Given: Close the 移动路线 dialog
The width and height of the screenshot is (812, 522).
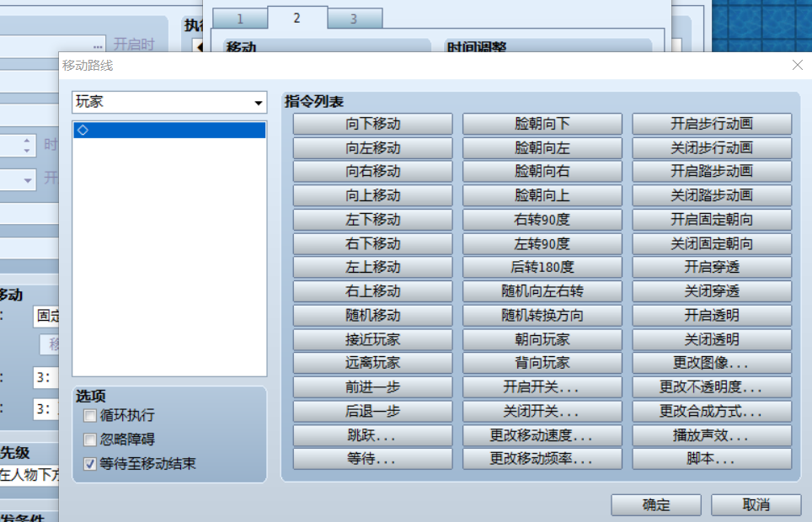Looking at the screenshot, I should coord(798,65).
